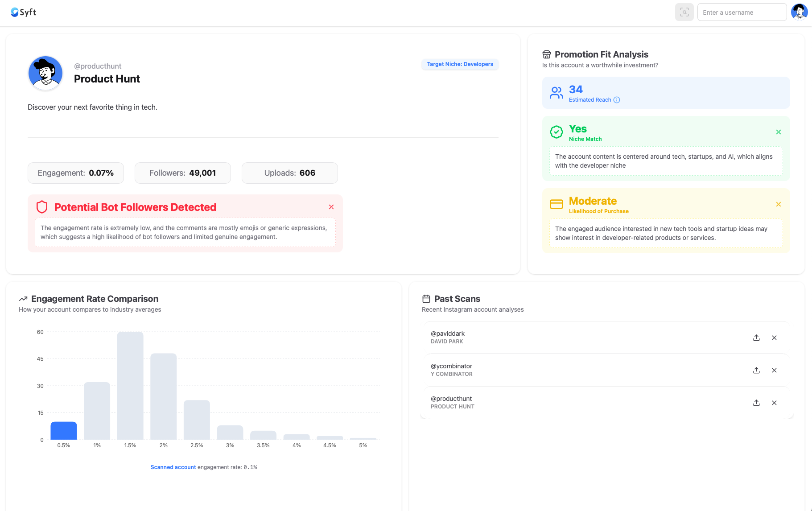Open the user avatar menu in header
The width and height of the screenshot is (812, 511).
coord(799,12)
